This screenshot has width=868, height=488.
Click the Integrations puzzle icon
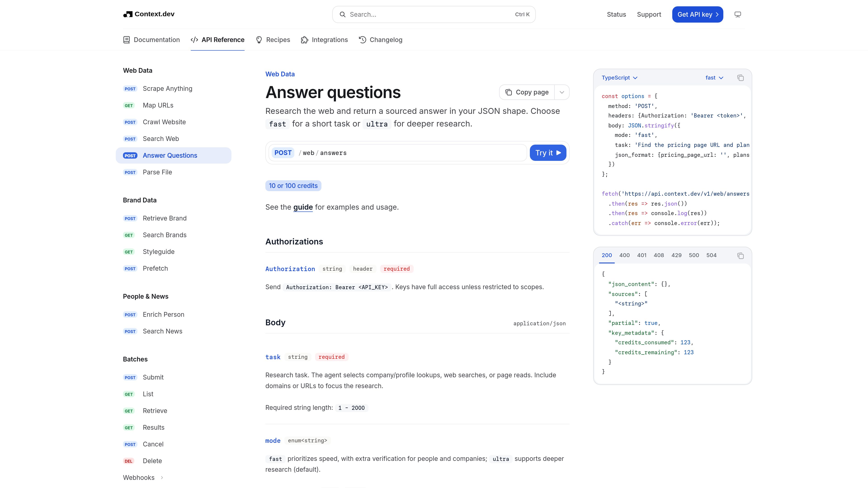[305, 40]
